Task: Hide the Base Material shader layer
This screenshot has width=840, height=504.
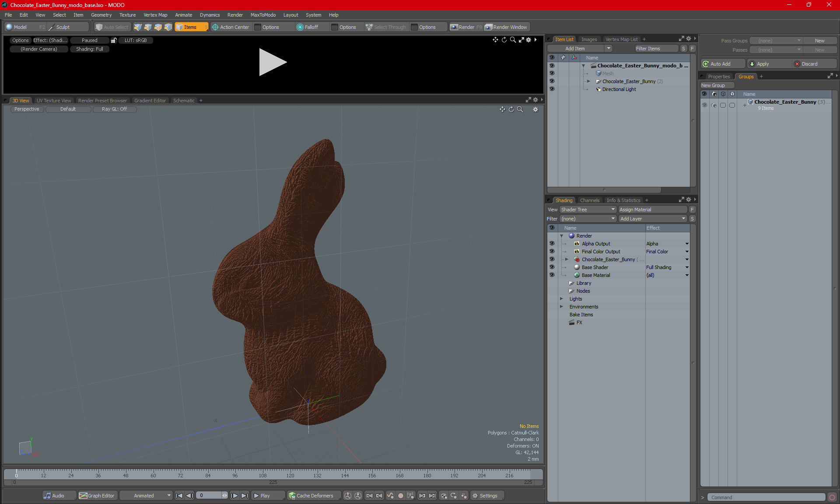Action: [x=552, y=275]
